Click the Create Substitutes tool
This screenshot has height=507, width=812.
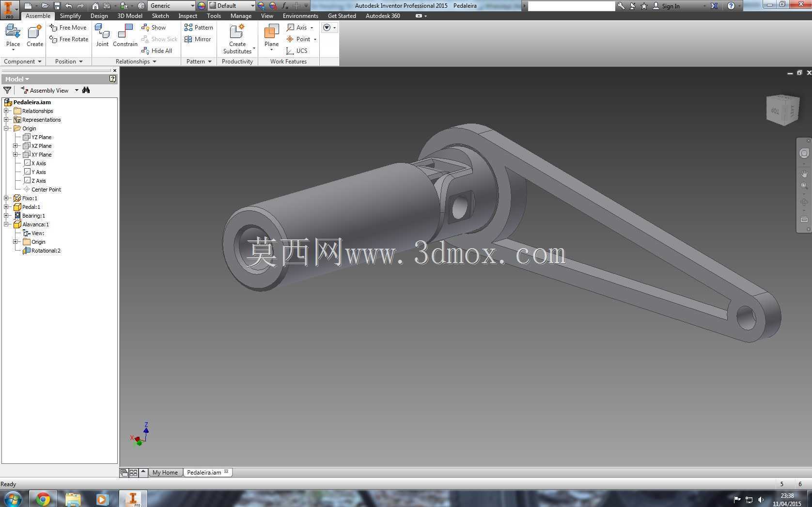click(x=237, y=39)
